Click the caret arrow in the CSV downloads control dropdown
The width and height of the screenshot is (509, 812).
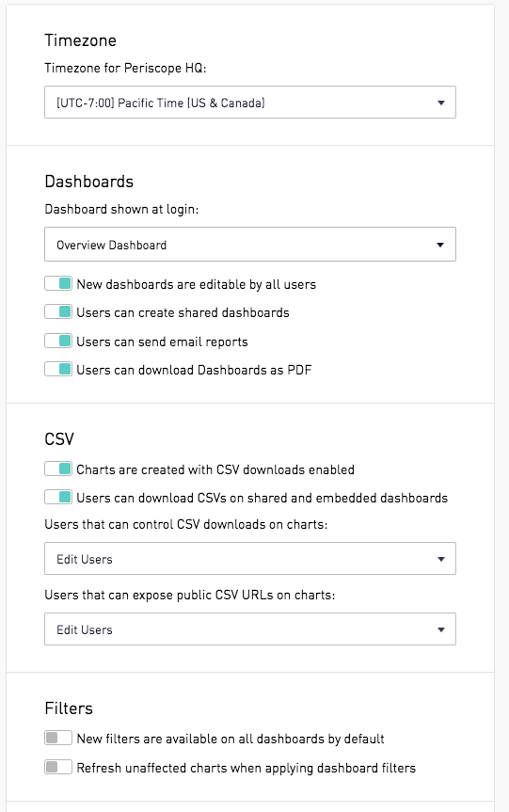pyautogui.click(x=441, y=559)
